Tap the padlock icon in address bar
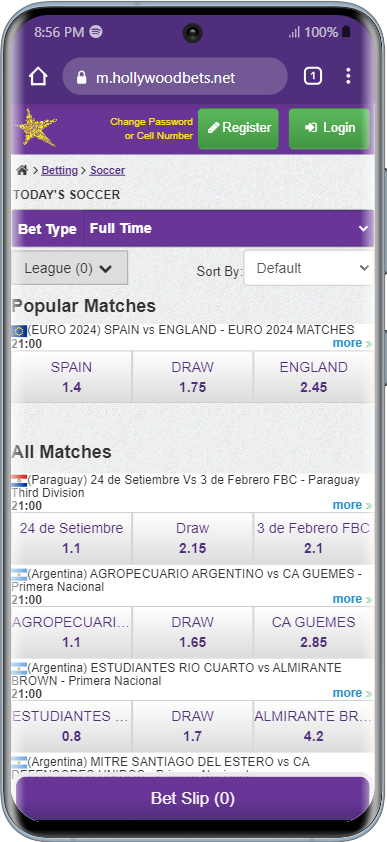This screenshot has height=842, width=387. [82, 78]
